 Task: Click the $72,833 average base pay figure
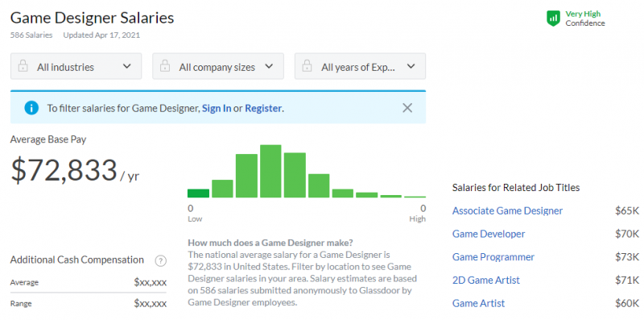64,170
